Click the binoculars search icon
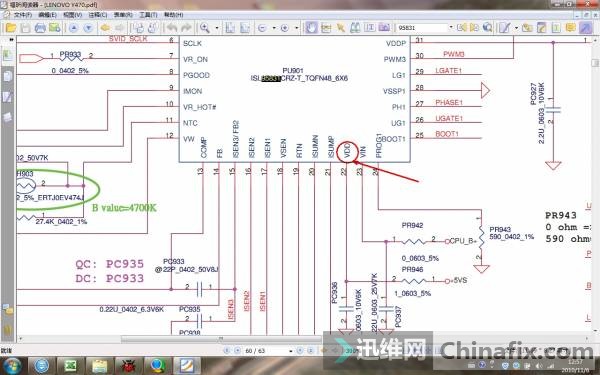 tap(355, 28)
